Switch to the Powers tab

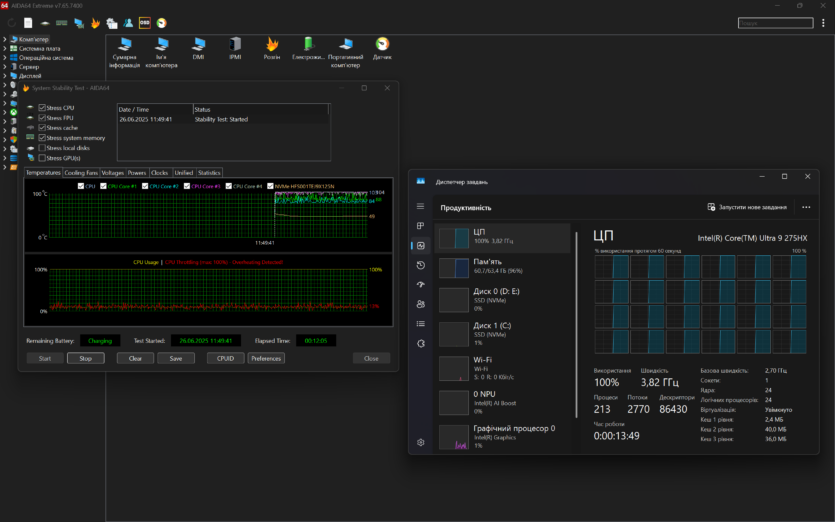coord(137,173)
